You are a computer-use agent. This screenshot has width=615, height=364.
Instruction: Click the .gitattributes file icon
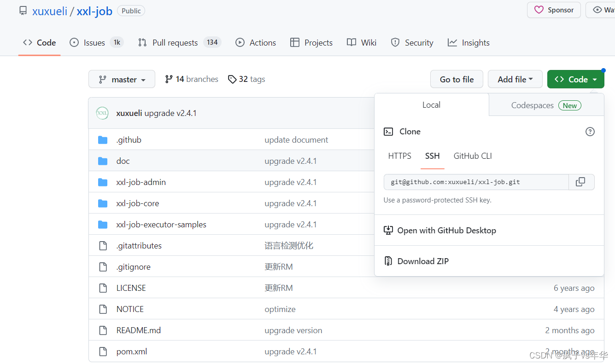point(103,246)
